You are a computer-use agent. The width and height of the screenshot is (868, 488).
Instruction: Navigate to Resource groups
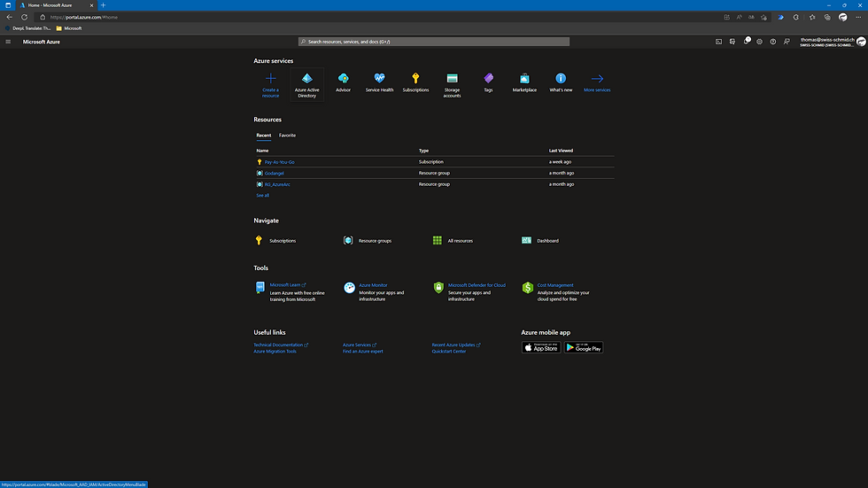[368, 241]
